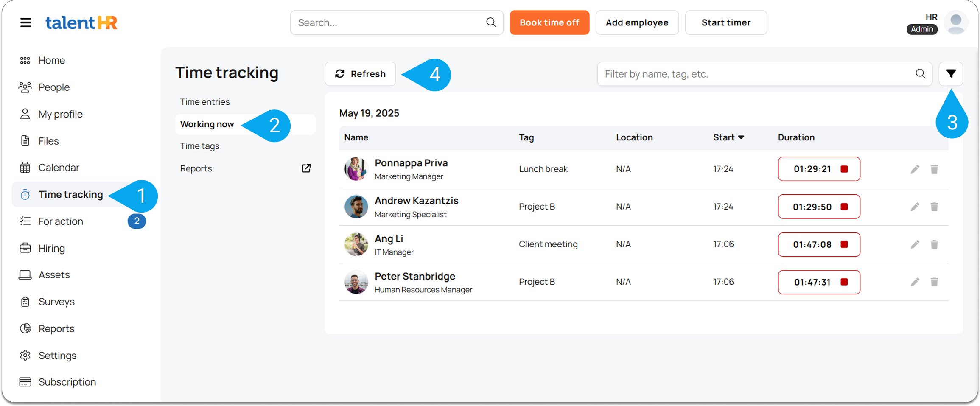
Task: Click the Refresh button
Action: [360, 74]
